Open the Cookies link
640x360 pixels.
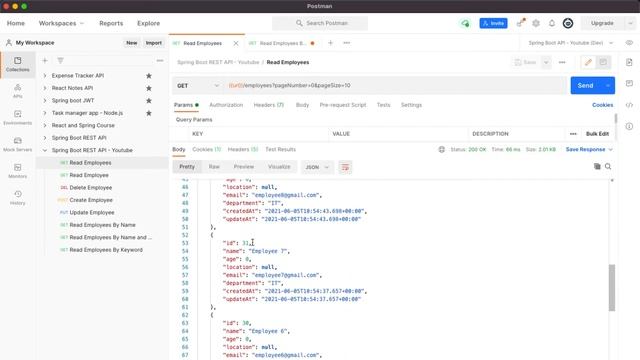(602, 105)
